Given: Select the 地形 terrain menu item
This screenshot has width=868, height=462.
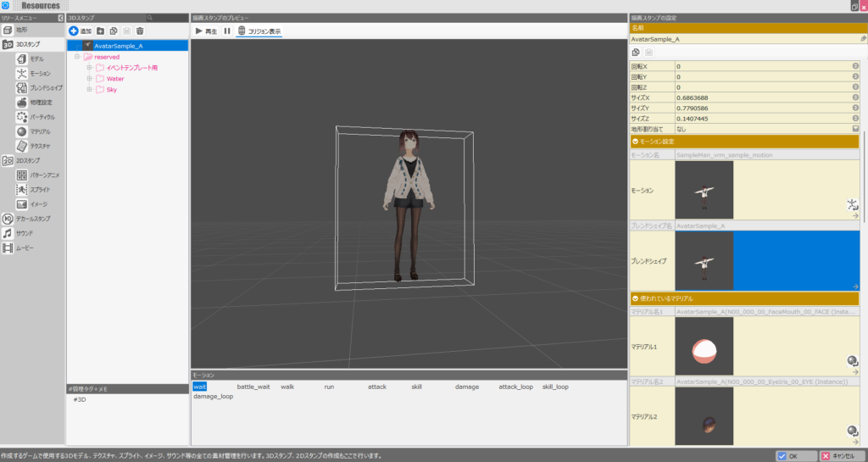Looking at the screenshot, I should (x=22, y=30).
